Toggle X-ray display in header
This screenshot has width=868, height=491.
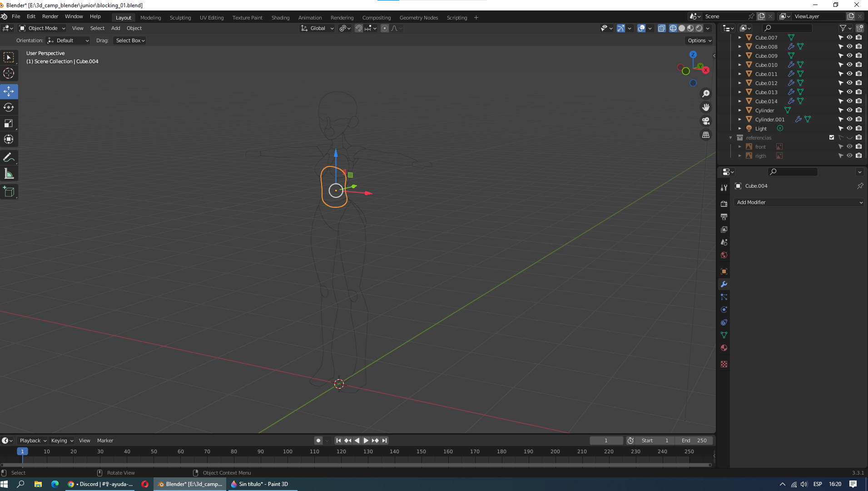(662, 28)
